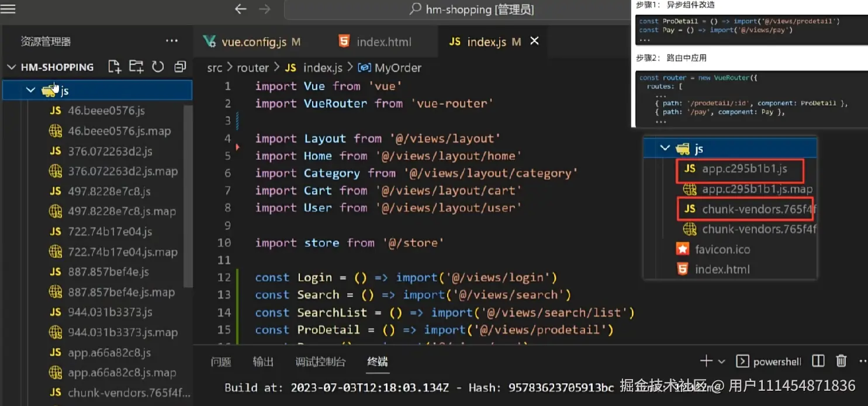The width and height of the screenshot is (868, 406).
Task: Open 46.beee0576.js.map file
Action: pos(110,130)
